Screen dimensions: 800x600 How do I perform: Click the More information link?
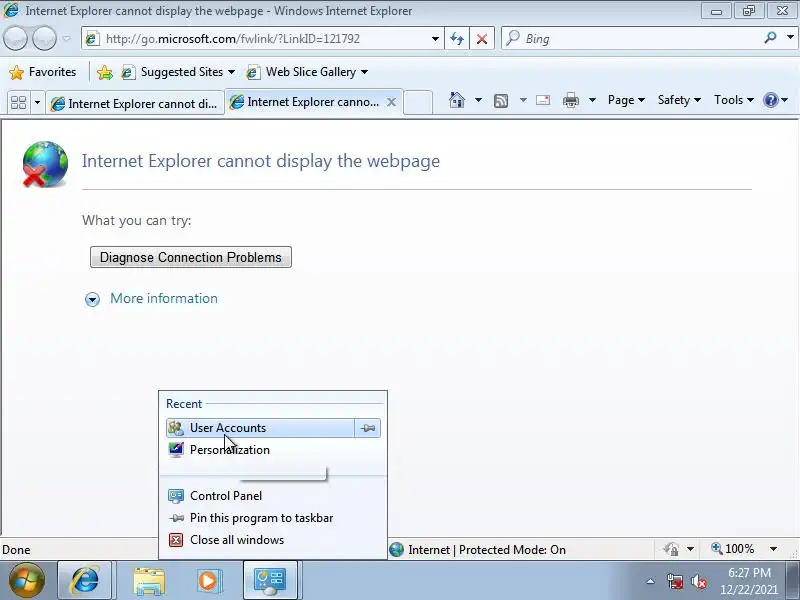164,298
